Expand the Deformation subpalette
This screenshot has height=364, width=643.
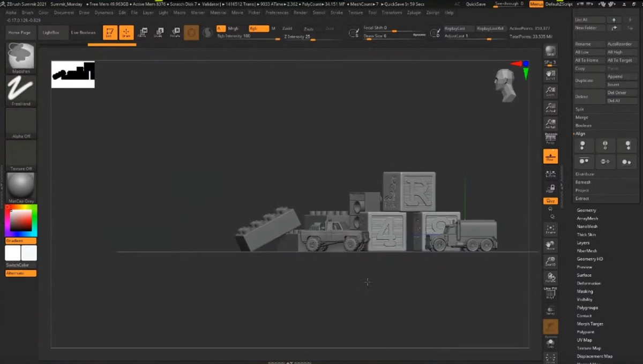point(588,283)
